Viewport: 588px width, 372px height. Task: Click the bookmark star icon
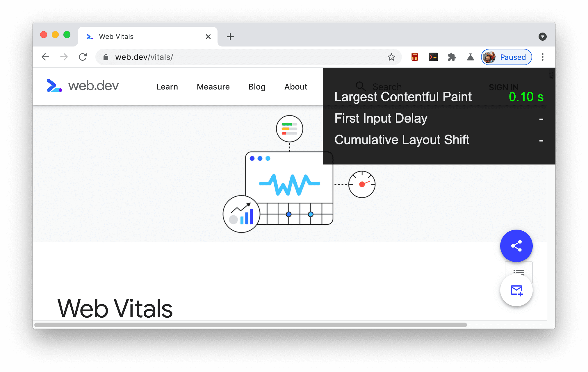(391, 57)
